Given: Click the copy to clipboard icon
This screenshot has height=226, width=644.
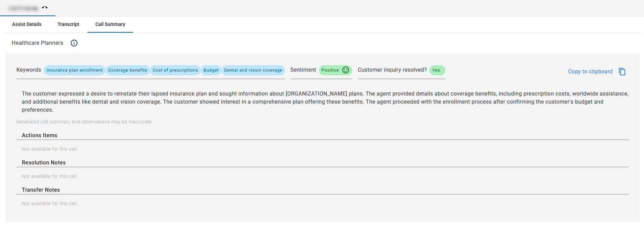Looking at the screenshot, I should 622,72.
